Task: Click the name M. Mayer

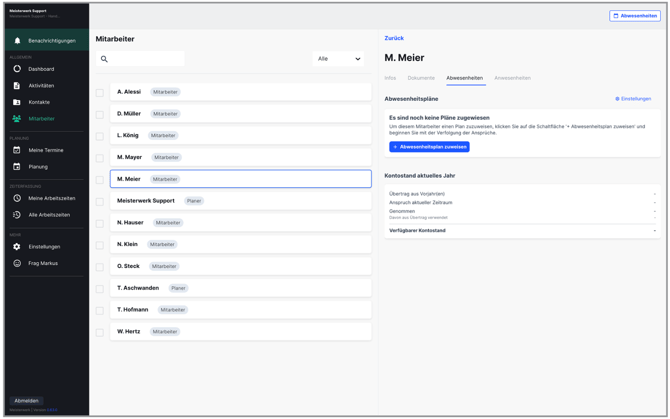Action: (129, 157)
